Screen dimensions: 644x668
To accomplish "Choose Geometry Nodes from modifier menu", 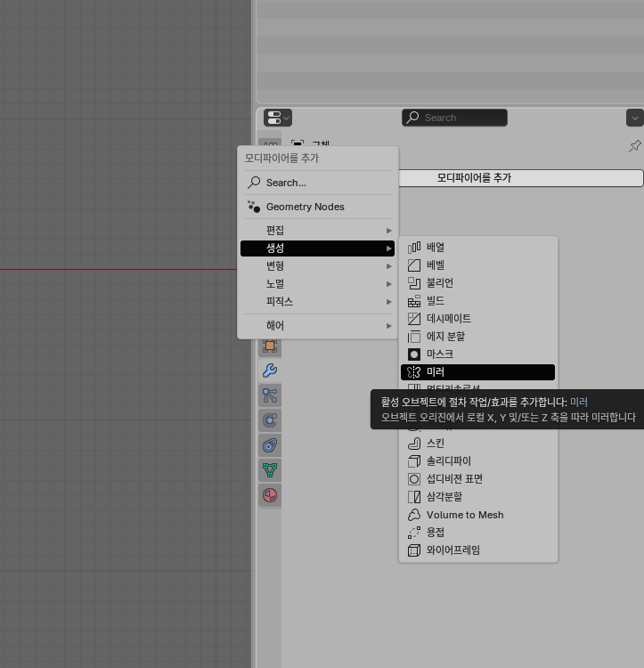I will 317,207.
